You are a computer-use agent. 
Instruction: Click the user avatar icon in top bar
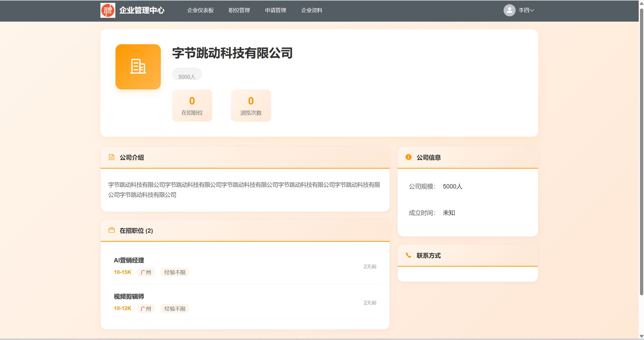[509, 10]
